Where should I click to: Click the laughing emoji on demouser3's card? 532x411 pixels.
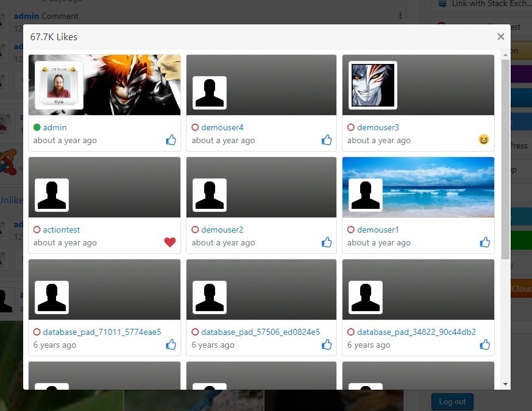[x=484, y=139]
